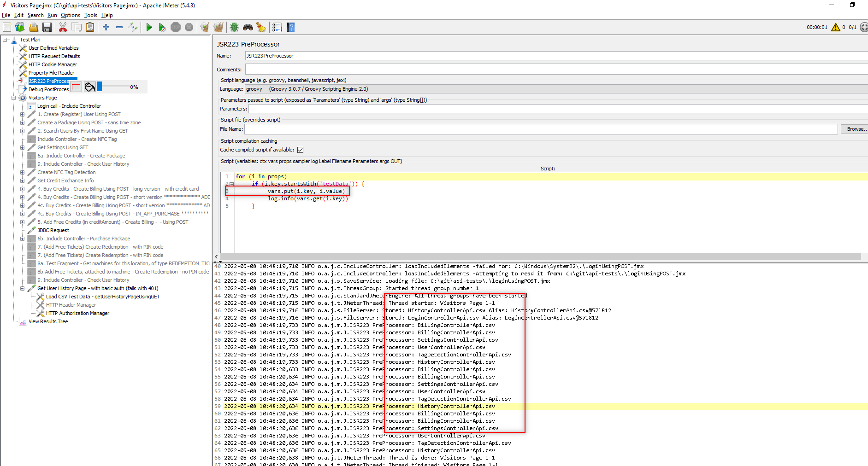Viewport: 868px width, 466px height.
Task: Select View Results Tree in tree
Action: 48,321
